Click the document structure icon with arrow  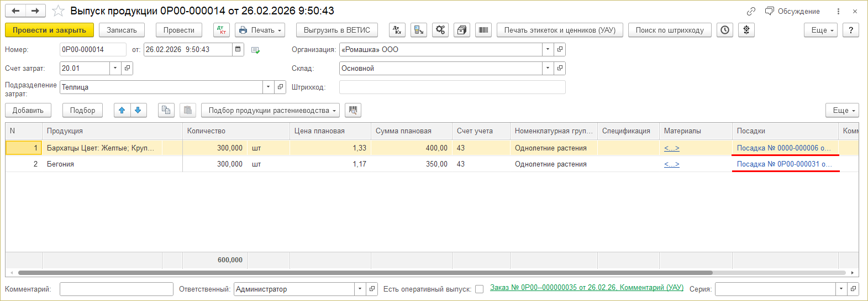tap(419, 30)
